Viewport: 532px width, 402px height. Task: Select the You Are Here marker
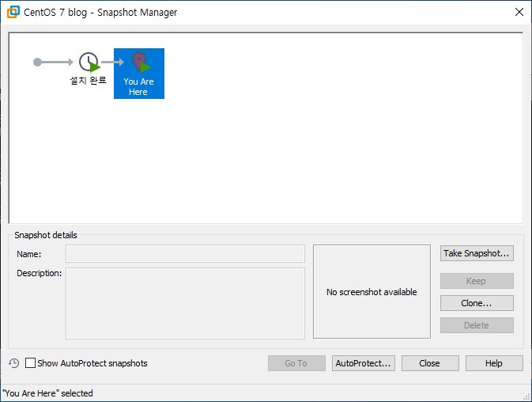(x=139, y=74)
